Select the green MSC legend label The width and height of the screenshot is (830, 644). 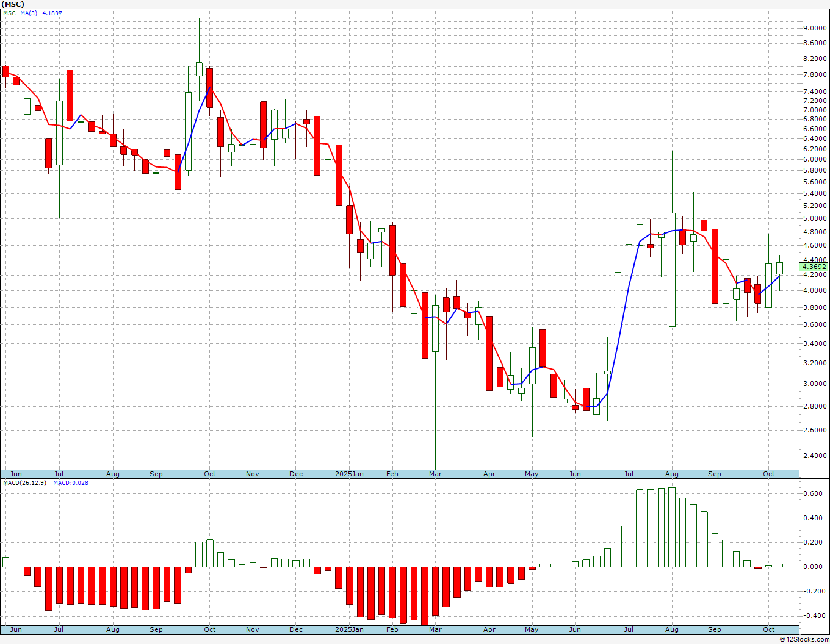(x=10, y=13)
